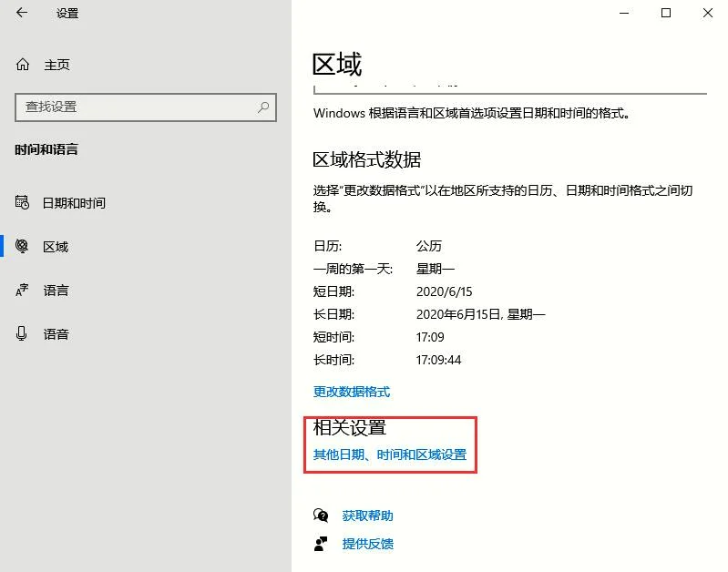
Task: Click the search magnifier icon
Action: point(263,107)
